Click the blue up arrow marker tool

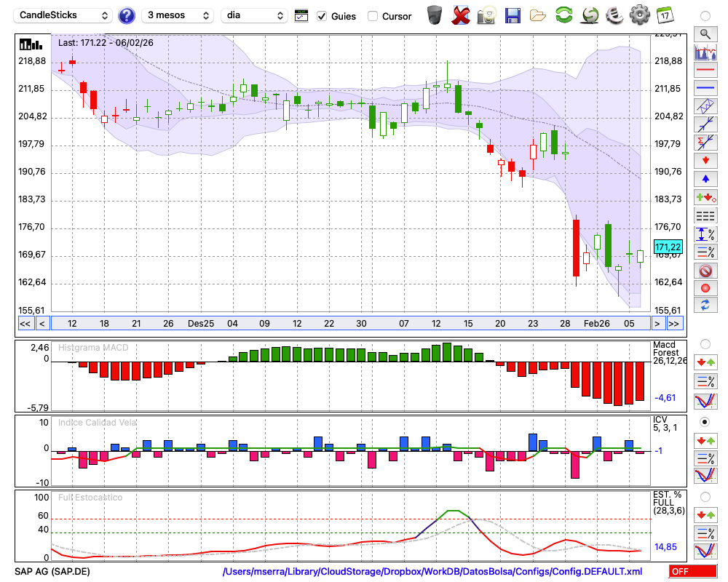(705, 179)
